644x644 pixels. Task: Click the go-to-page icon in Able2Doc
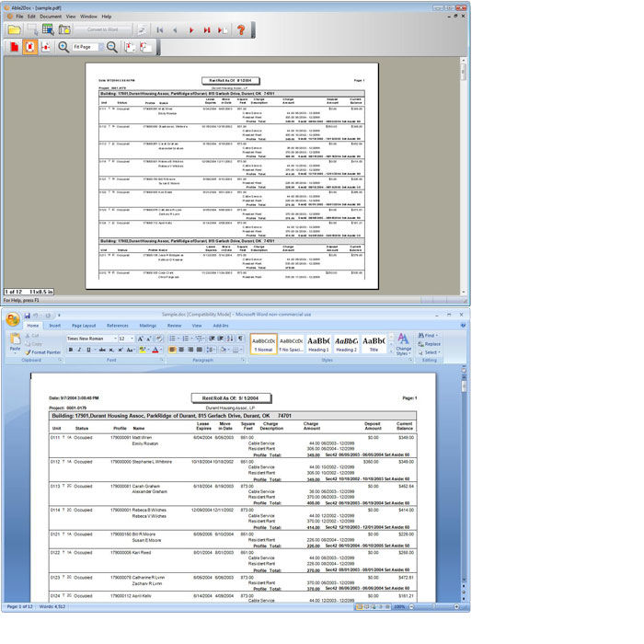point(223,30)
